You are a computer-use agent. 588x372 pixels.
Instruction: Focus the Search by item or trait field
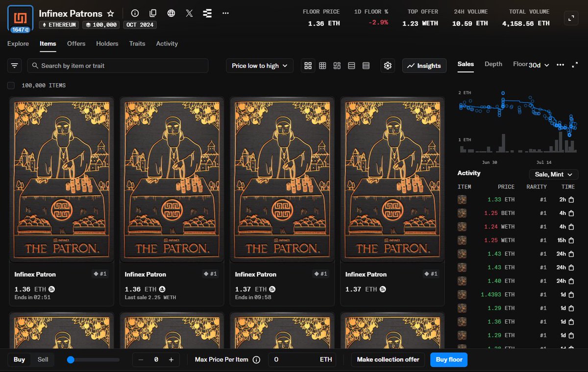point(118,66)
